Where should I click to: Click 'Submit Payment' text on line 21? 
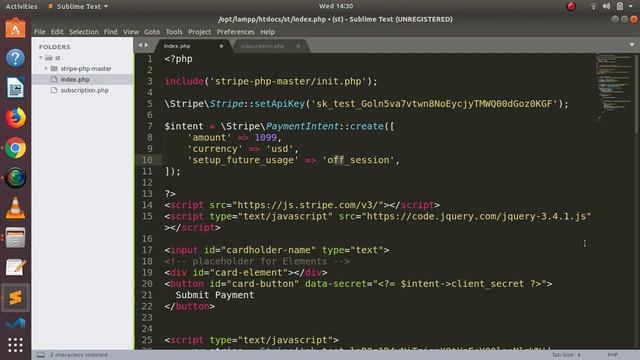(215, 295)
